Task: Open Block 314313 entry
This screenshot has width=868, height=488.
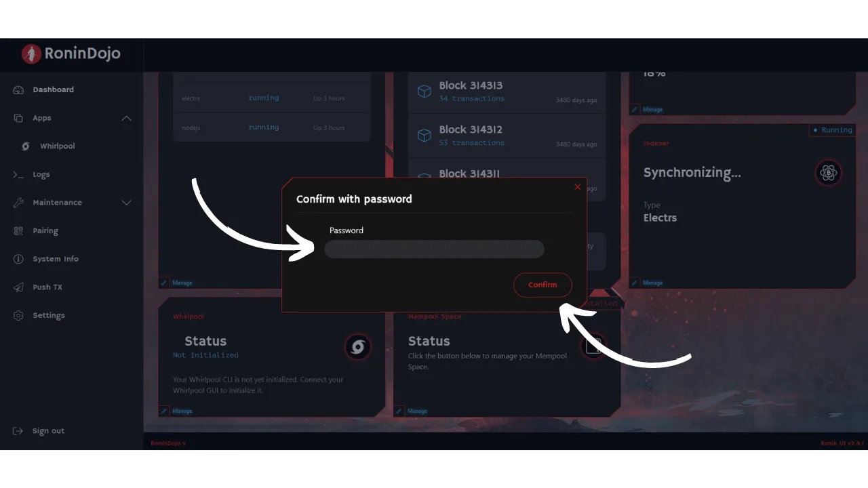Action: pos(471,86)
